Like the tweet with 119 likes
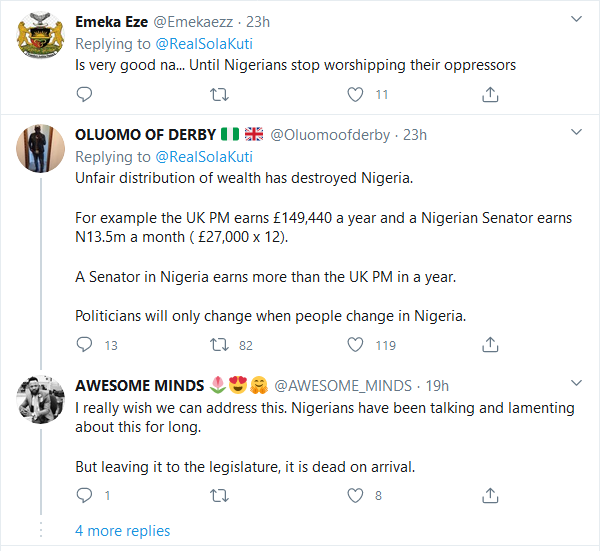This screenshot has height=551, width=604. click(355, 345)
